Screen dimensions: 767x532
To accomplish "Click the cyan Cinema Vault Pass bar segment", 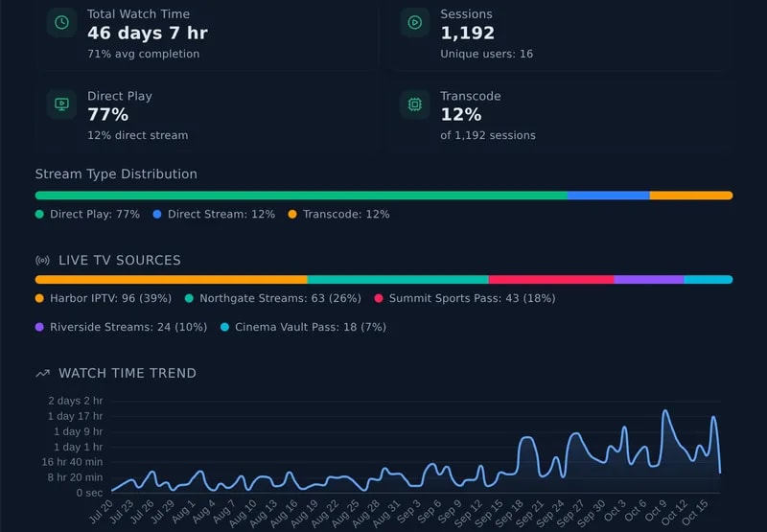I will pos(709,280).
